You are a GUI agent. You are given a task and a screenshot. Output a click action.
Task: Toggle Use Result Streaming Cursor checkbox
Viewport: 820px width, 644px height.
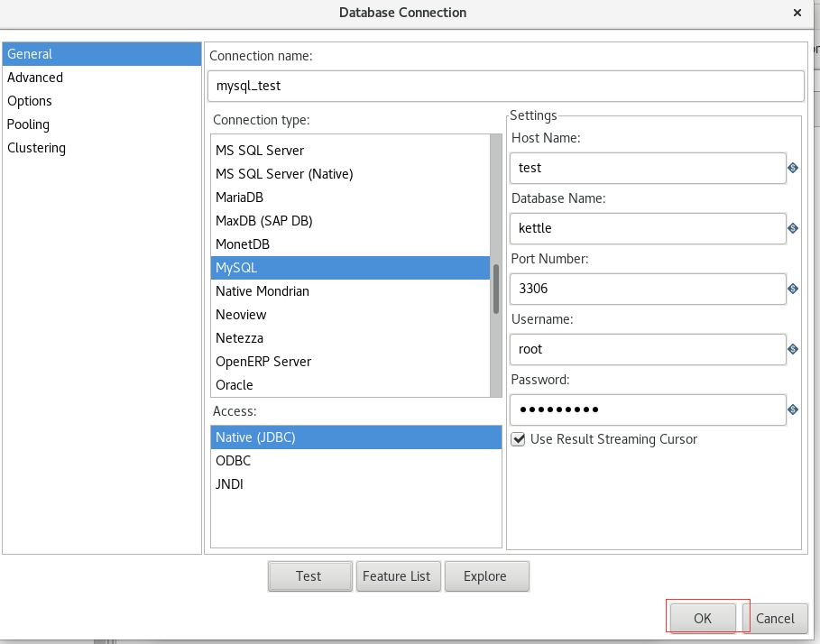518,439
